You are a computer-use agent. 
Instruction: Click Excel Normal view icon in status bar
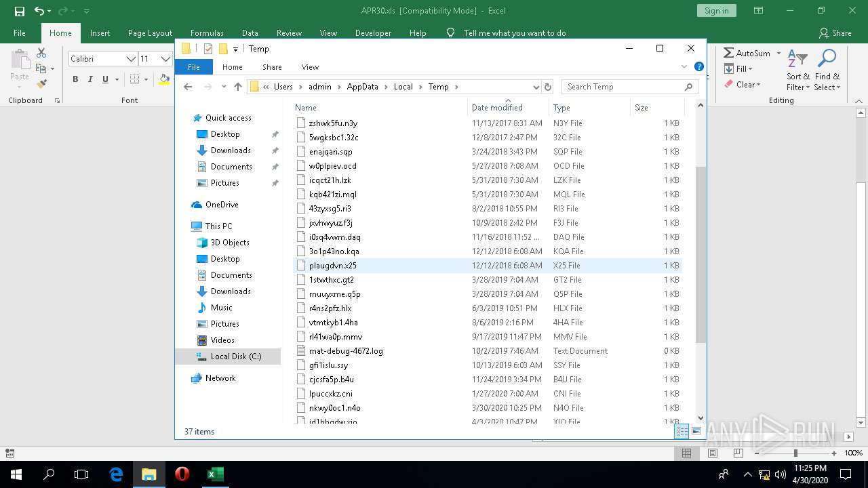pos(686,453)
